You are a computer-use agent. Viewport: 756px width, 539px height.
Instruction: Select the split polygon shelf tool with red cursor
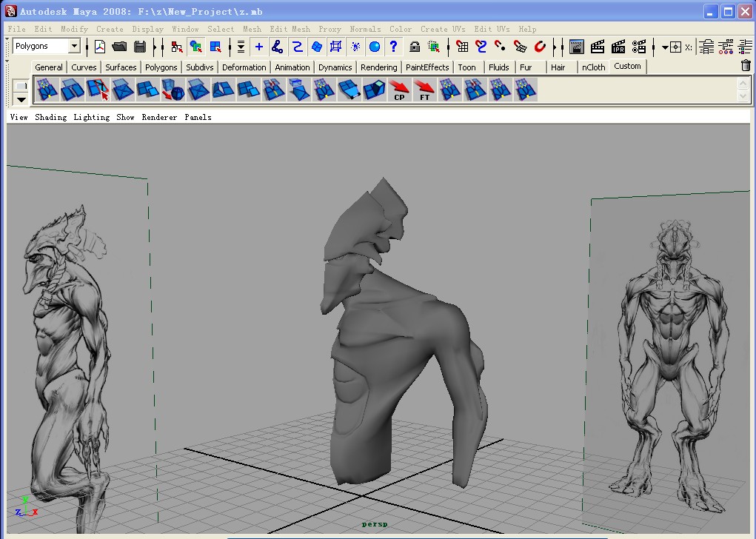coord(98,90)
